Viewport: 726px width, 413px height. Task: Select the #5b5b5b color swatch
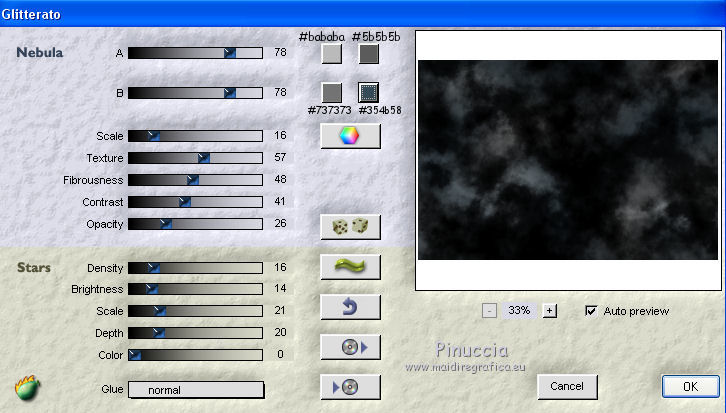[x=369, y=54]
